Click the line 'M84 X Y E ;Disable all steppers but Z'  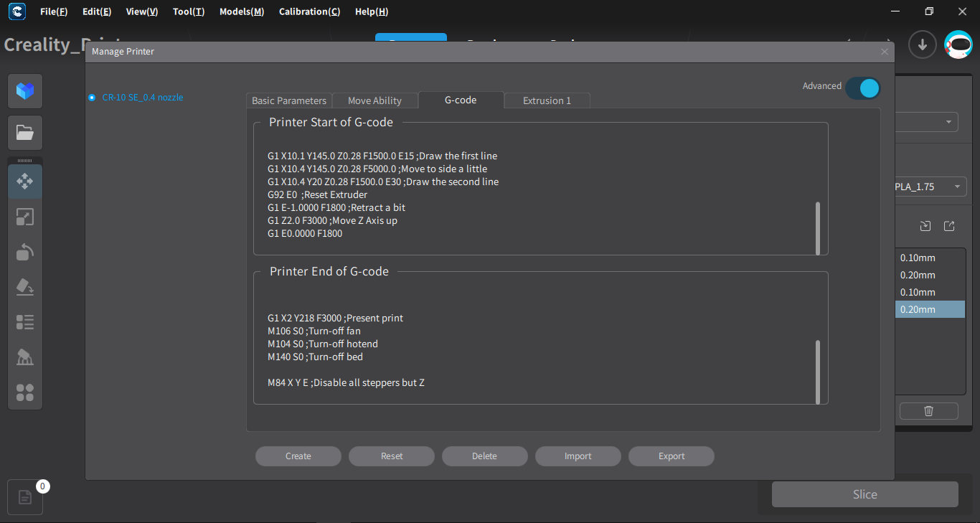[346, 382]
